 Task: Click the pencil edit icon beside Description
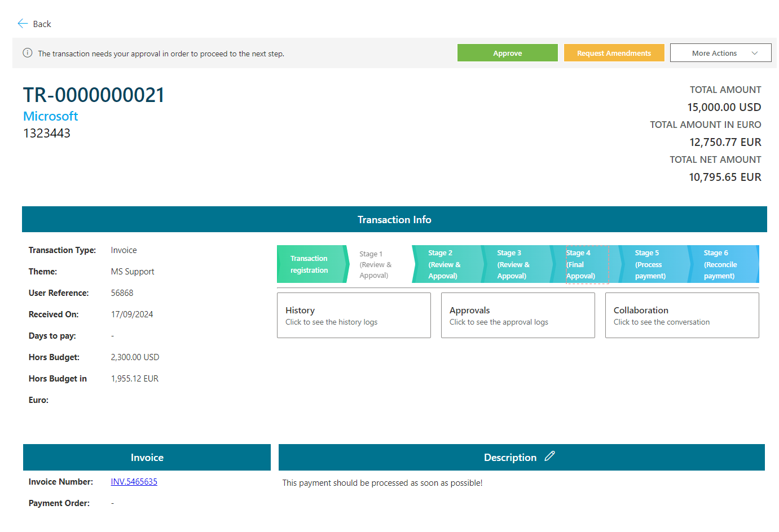[x=549, y=456]
